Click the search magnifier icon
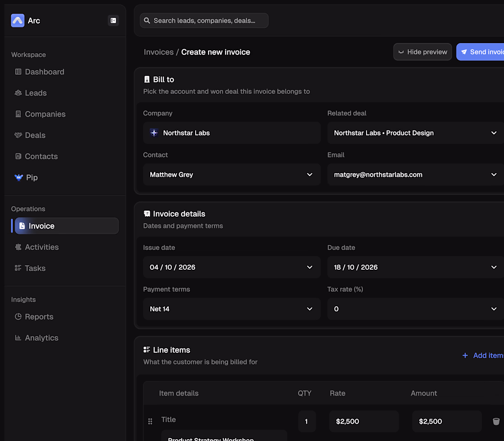 coord(147,21)
